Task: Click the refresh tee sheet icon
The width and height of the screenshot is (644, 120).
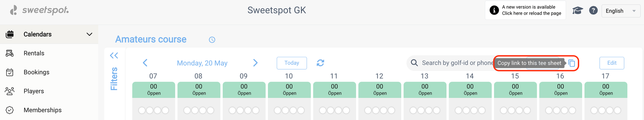Action: (x=320, y=63)
